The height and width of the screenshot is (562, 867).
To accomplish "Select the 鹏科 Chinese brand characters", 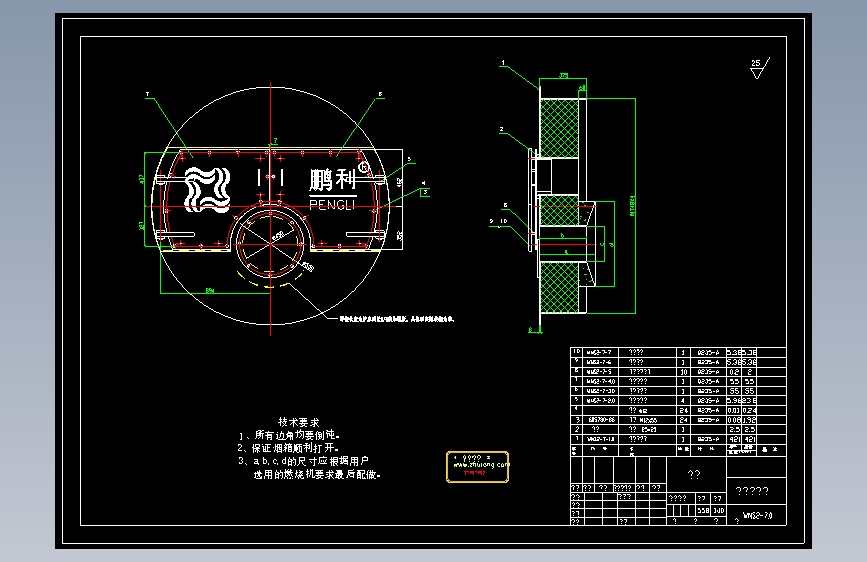I will [332, 180].
